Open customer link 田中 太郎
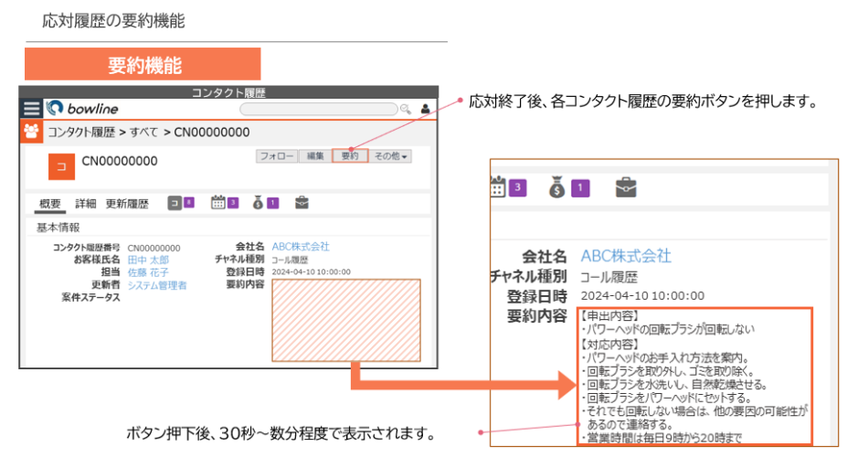The height and width of the screenshot is (468, 868). click(148, 260)
